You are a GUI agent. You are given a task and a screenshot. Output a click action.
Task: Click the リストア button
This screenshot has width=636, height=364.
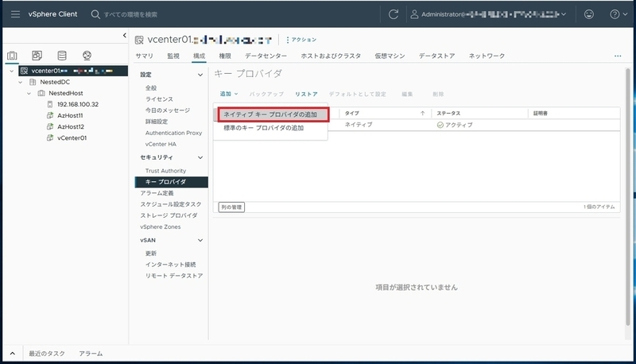tap(306, 94)
